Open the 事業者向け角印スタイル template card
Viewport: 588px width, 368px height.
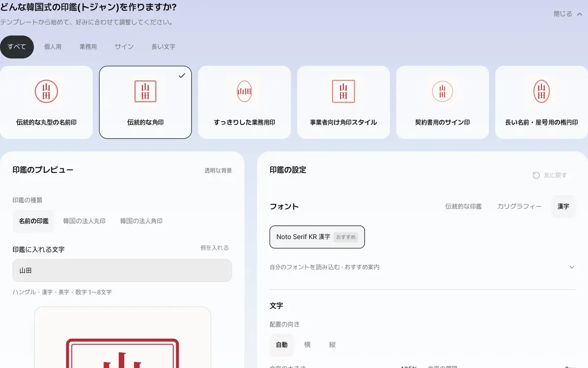point(343,102)
